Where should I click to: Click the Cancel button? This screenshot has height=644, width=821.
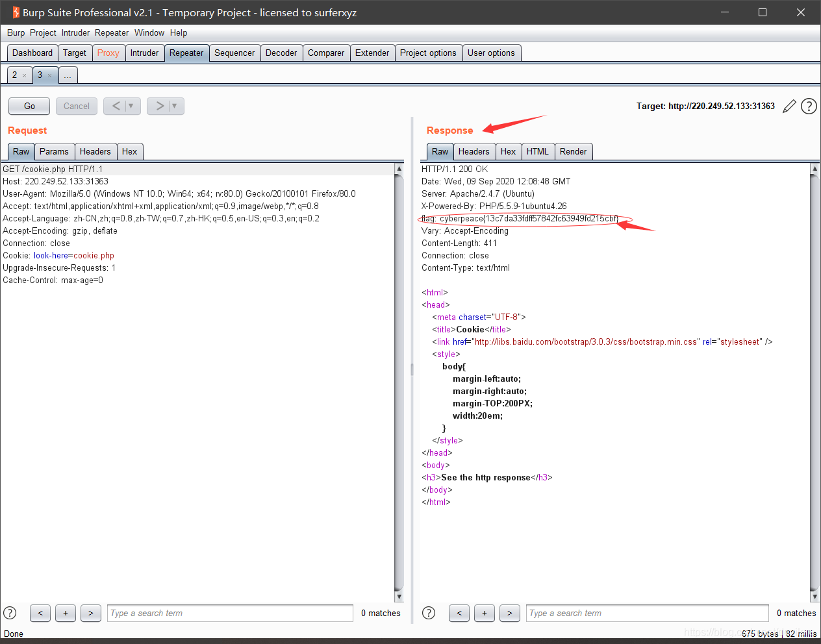(77, 106)
